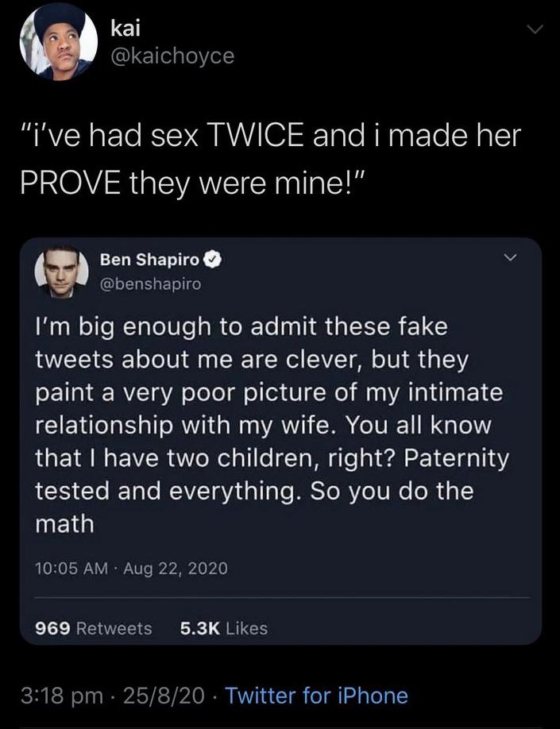
Task: Click the 'Ben Shapiro' display name
Action: (151, 260)
